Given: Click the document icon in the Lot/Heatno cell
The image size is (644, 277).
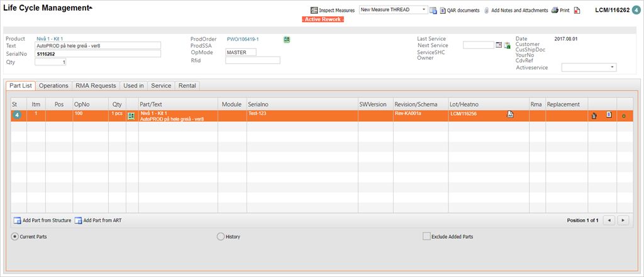Looking at the screenshot, I should [x=511, y=114].
